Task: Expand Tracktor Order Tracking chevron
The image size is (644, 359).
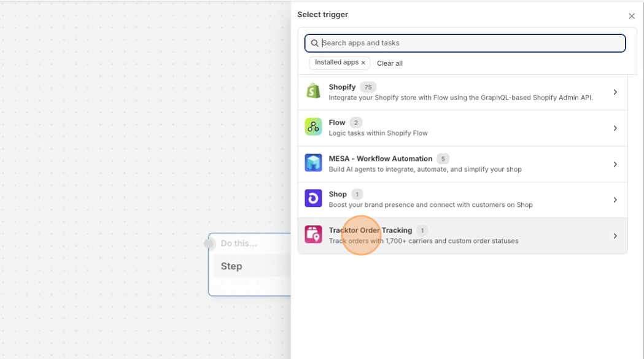Action: [615, 236]
